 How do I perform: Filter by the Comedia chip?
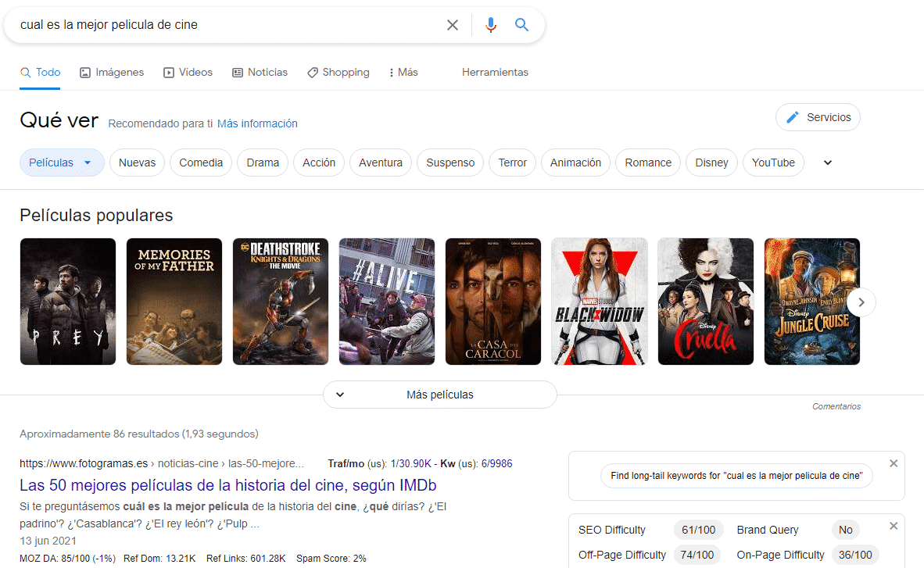[201, 163]
